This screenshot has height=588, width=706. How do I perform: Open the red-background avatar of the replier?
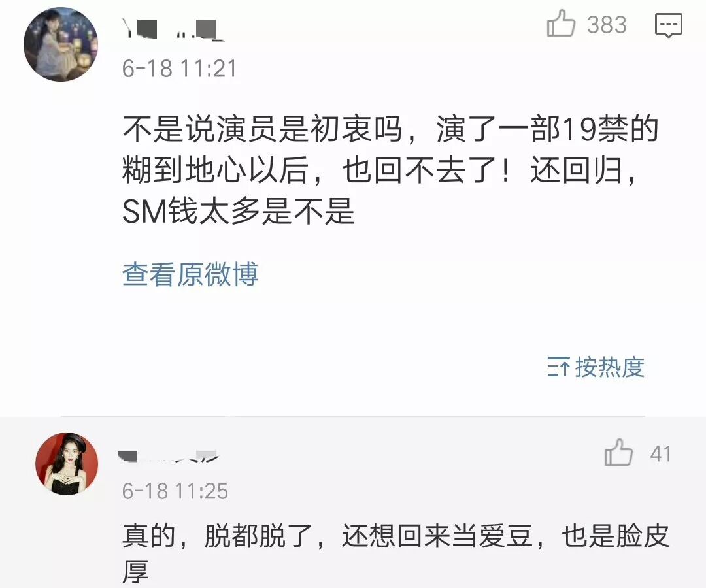click(67, 463)
